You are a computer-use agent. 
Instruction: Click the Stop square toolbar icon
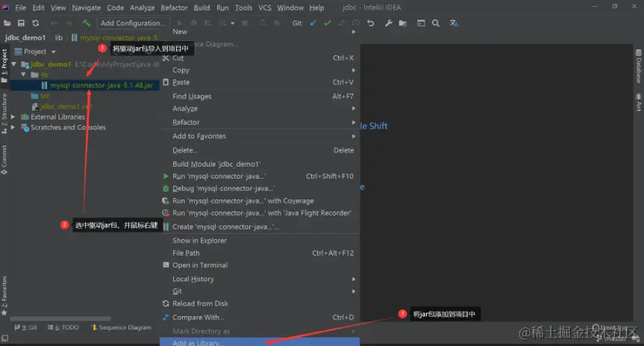pos(245,23)
